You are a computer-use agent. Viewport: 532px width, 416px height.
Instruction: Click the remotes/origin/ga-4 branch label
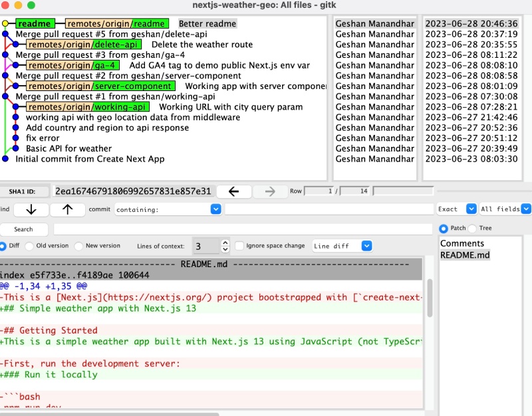(71, 65)
